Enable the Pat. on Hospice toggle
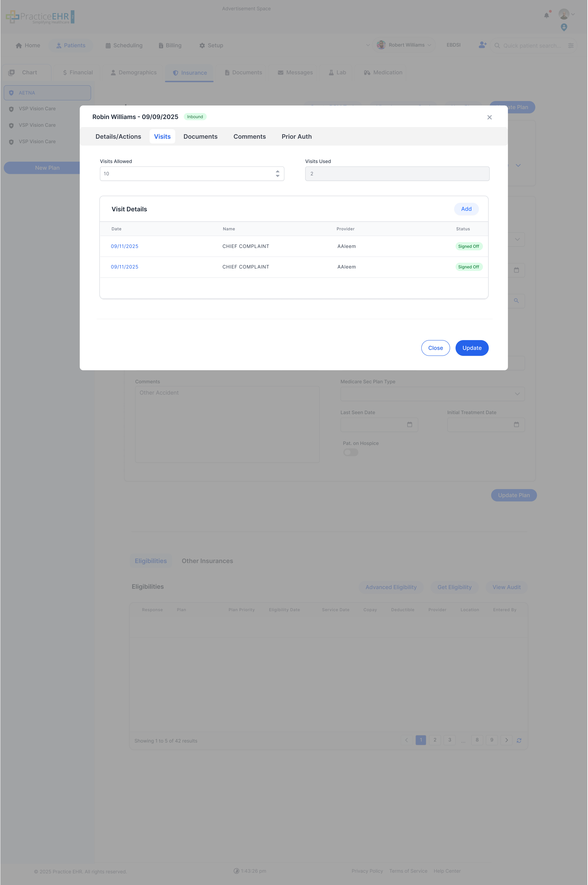The height and width of the screenshot is (885, 588). 350,452
